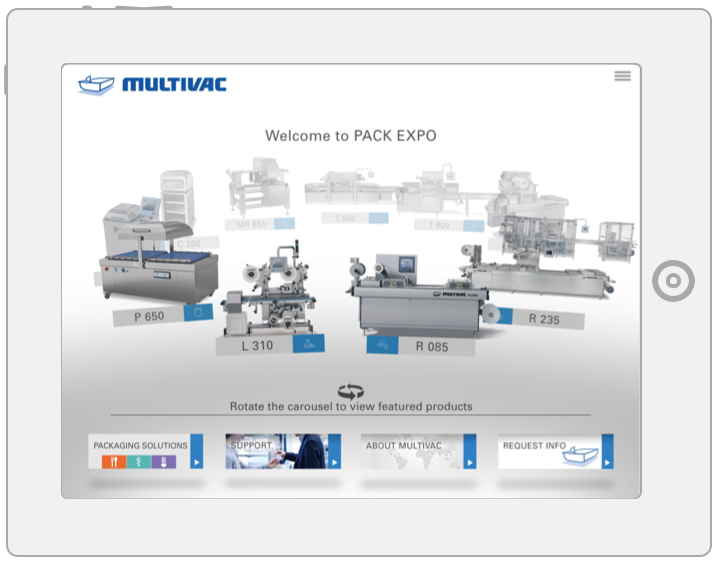Click the blue icon beside P 650
This screenshot has width=718, height=563.
tap(198, 312)
